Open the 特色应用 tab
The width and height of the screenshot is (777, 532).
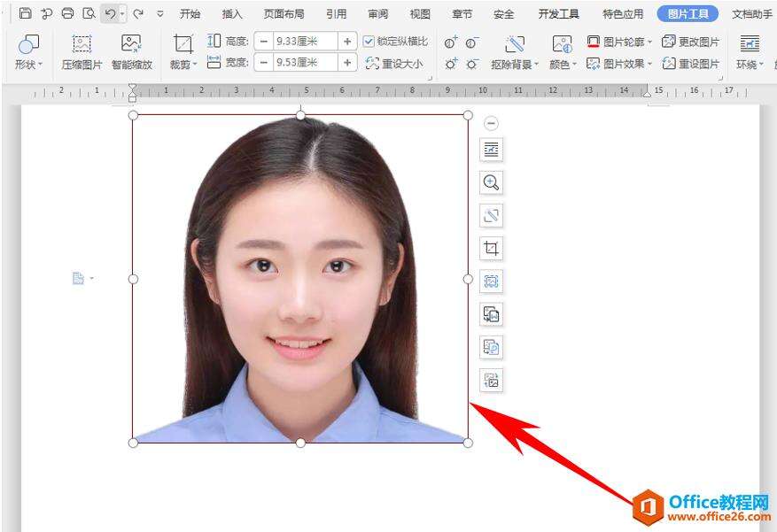pyautogui.click(x=623, y=14)
